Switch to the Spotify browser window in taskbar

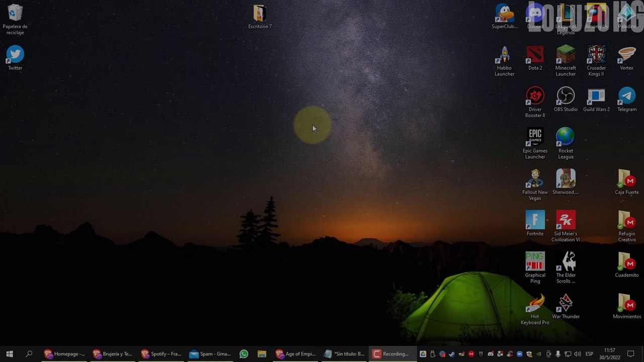point(161,354)
